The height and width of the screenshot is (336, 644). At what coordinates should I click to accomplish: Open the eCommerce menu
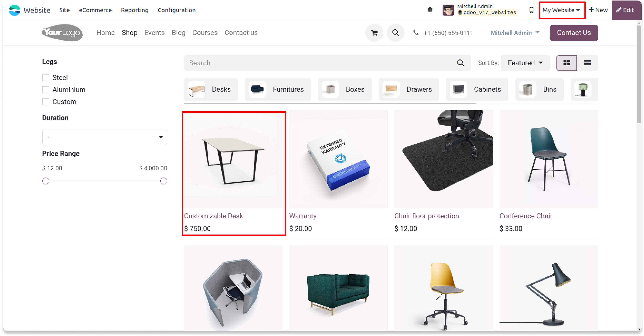(95, 10)
